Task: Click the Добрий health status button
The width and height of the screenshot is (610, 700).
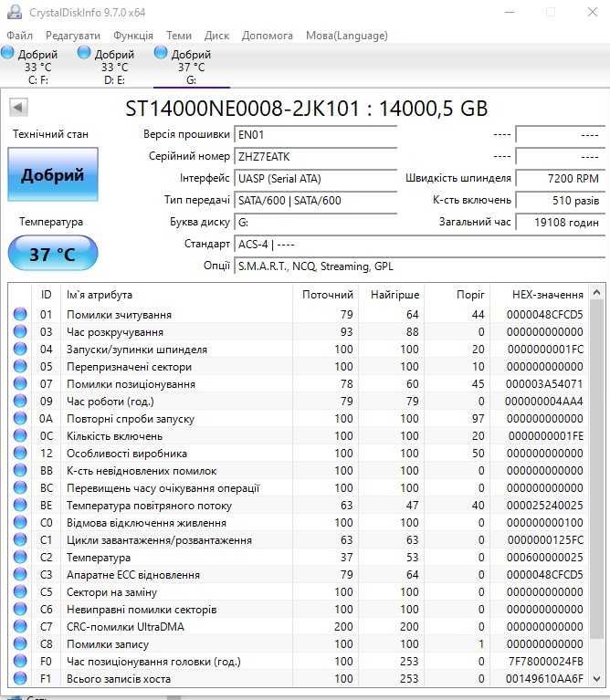Action: pyautogui.click(x=53, y=174)
